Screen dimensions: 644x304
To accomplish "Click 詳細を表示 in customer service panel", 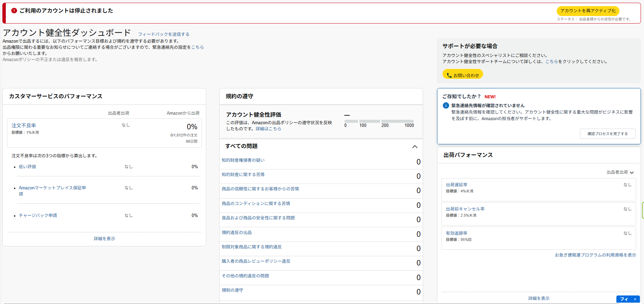I will coord(104,238).
